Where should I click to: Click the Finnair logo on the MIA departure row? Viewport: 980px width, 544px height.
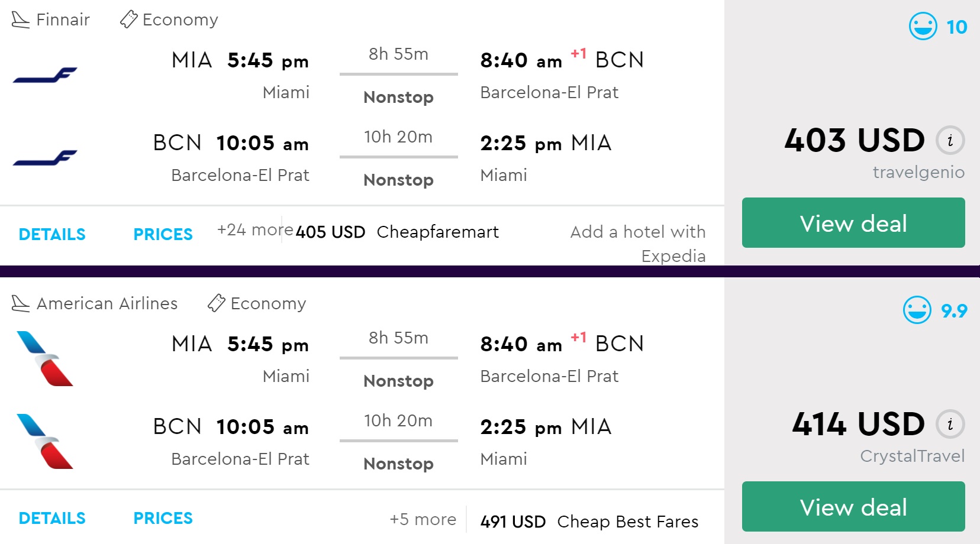point(45,75)
